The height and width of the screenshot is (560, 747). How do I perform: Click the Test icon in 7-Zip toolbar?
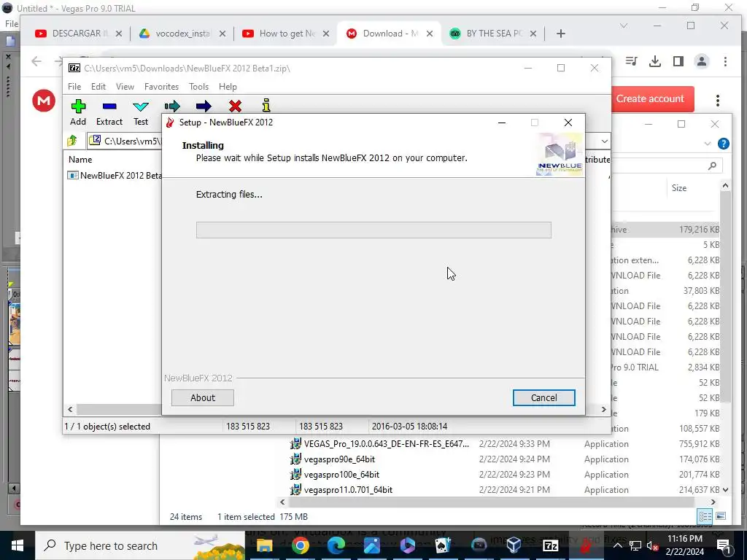coord(141,106)
